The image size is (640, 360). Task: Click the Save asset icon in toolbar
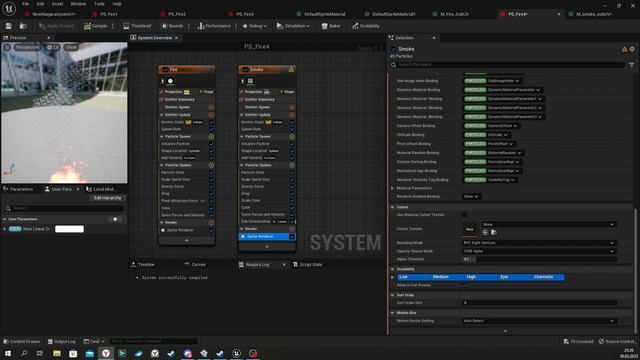click(x=9, y=26)
